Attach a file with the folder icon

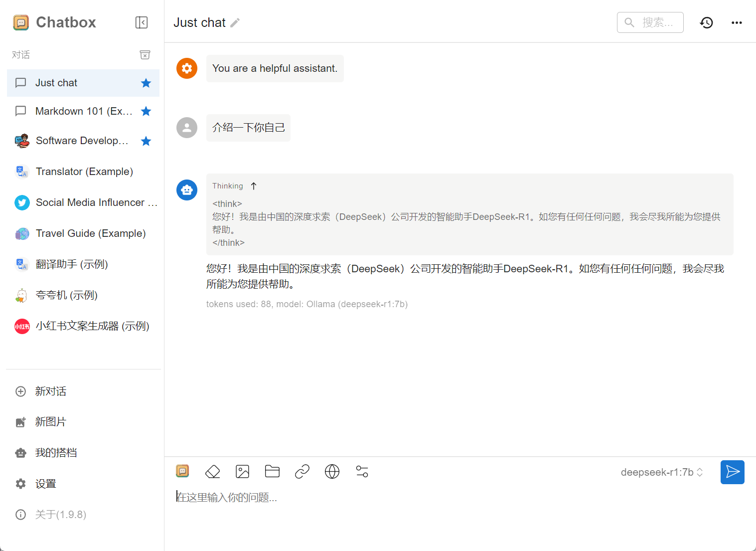(x=272, y=472)
